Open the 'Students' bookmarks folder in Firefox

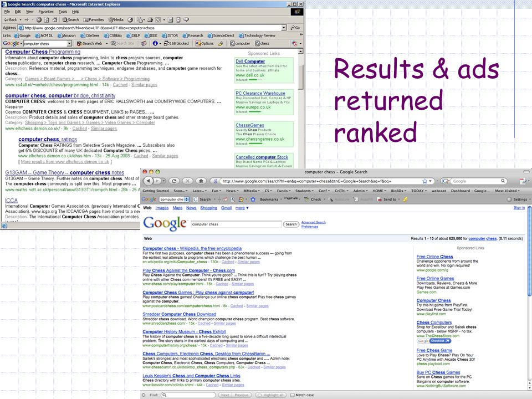click(x=304, y=191)
